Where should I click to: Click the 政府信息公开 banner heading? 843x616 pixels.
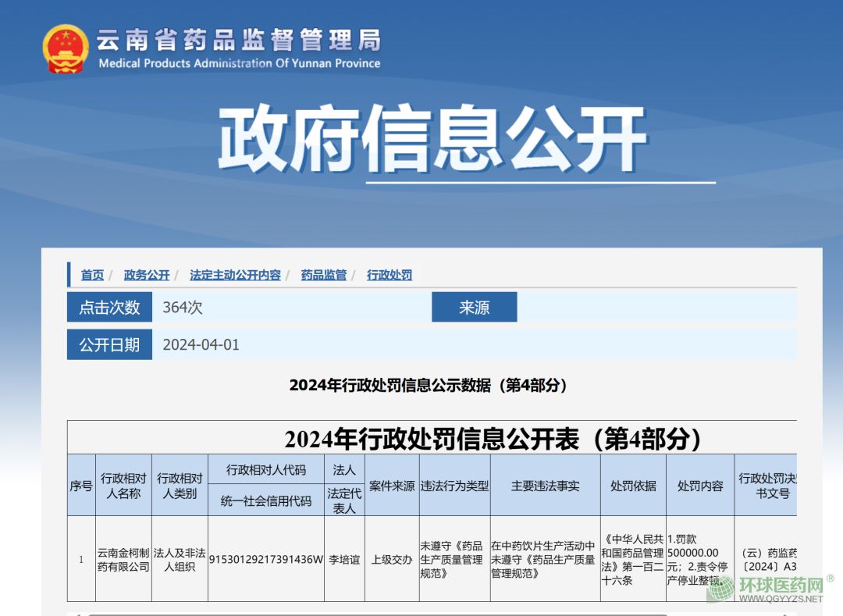[432, 139]
